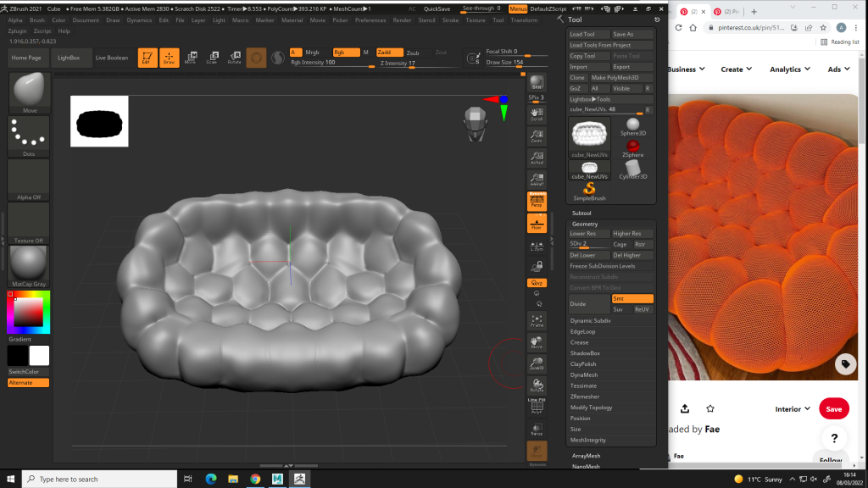868x488 pixels.
Task: Click Load Tool button
Action: tap(589, 34)
